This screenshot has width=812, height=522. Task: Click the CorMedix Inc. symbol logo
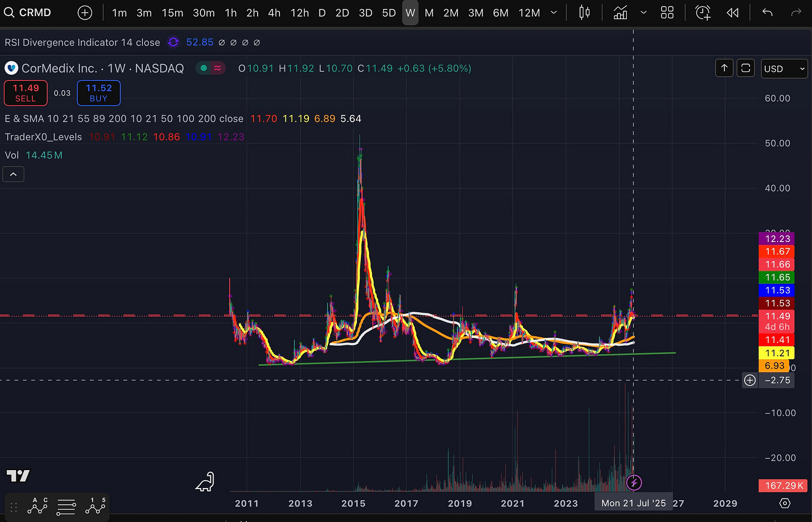click(x=11, y=68)
